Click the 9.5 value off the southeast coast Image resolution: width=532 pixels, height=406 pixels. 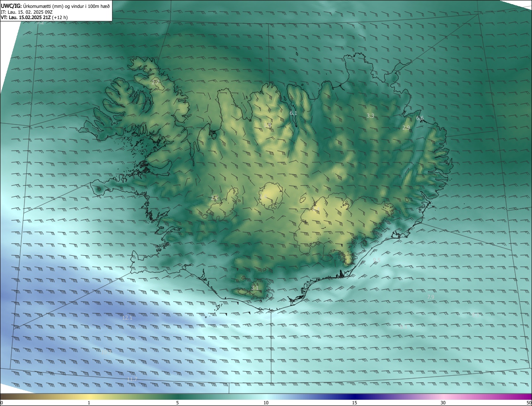coord(377,260)
